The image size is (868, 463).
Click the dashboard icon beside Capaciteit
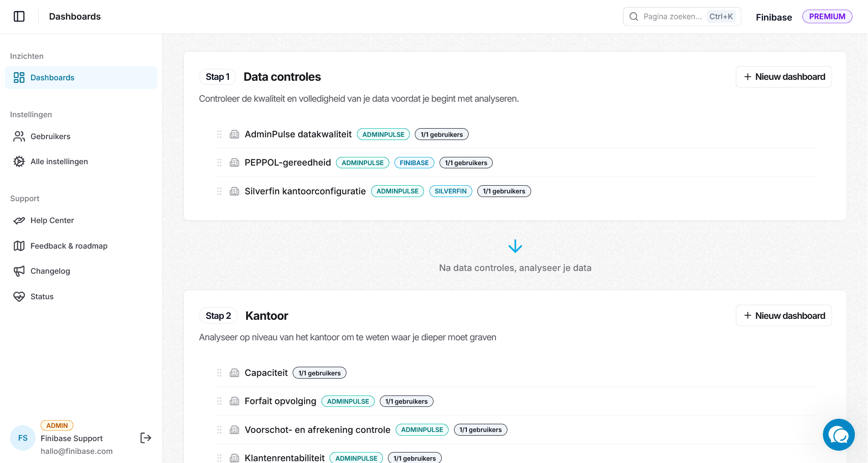[234, 373]
